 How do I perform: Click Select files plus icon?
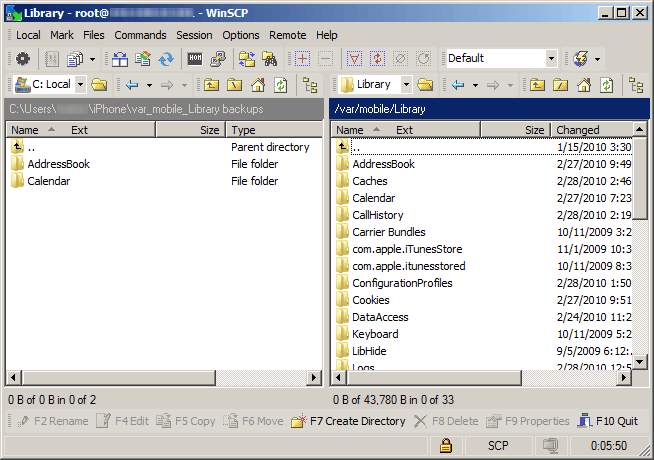click(x=302, y=59)
